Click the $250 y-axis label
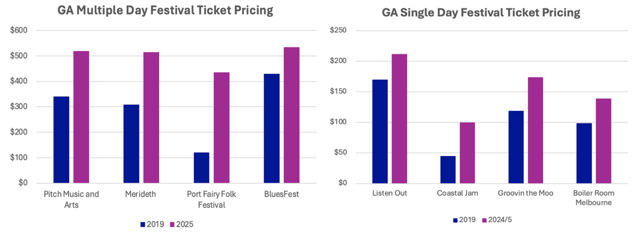This screenshot has height=235, width=644. tap(338, 30)
